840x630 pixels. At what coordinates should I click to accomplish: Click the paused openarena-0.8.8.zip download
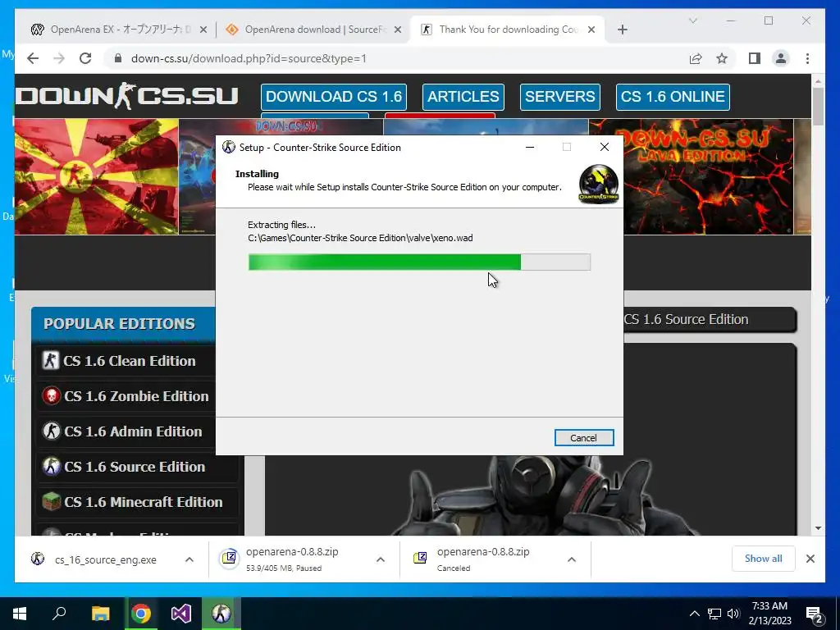click(292, 559)
